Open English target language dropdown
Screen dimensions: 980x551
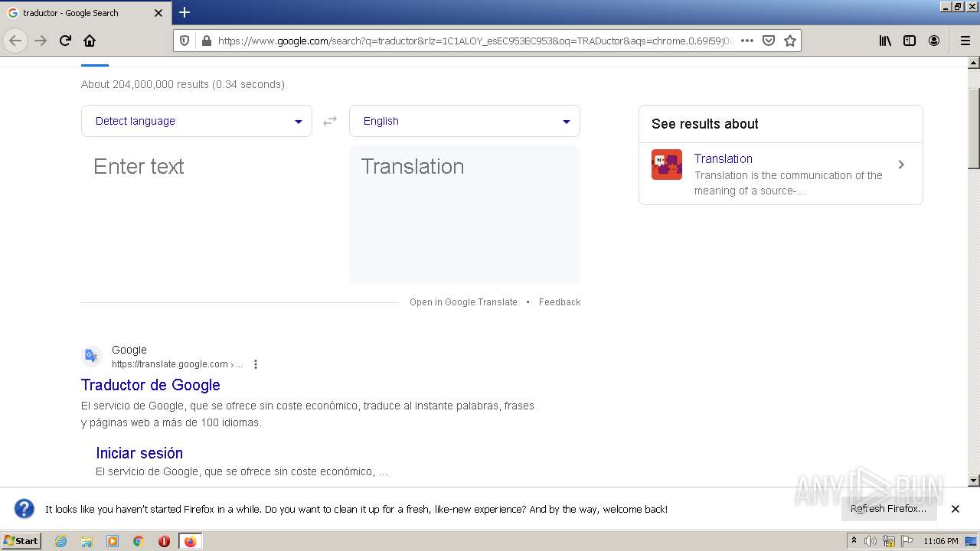pos(465,121)
